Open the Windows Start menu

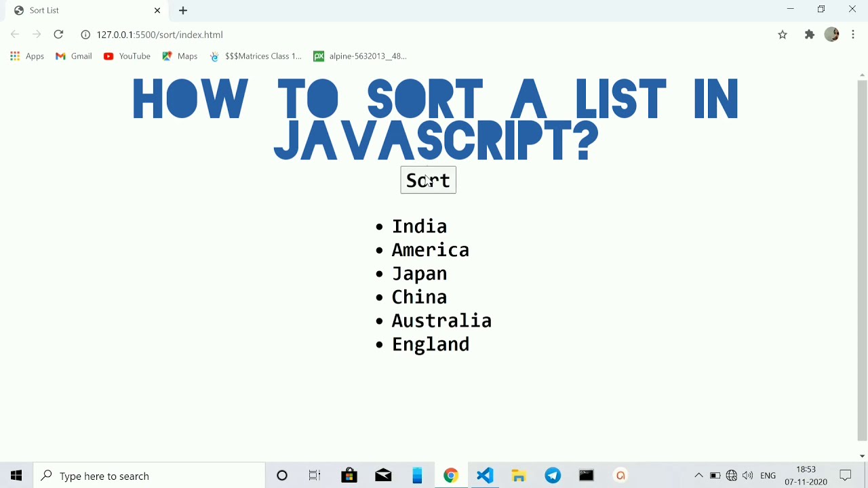(x=16, y=476)
